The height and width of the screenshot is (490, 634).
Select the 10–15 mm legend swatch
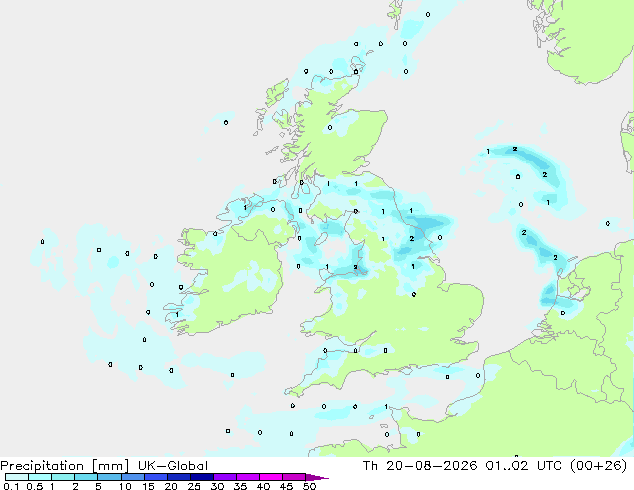(x=132, y=477)
